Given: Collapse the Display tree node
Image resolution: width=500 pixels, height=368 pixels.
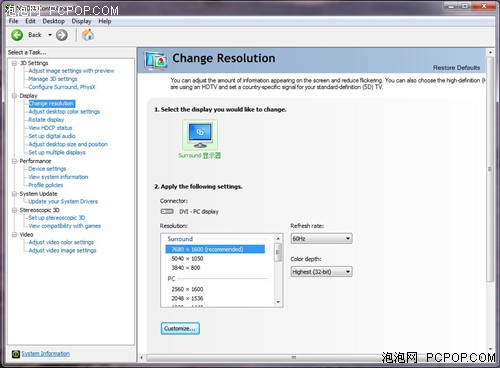Looking at the screenshot, I should click(x=14, y=96).
